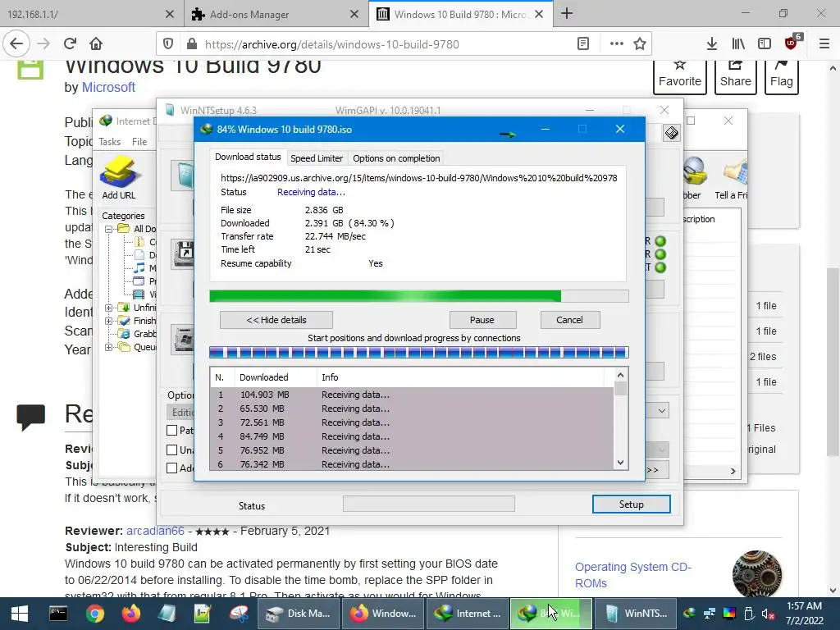Click connections progress segments bar
The width and height of the screenshot is (840, 630).
(x=419, y=353)
